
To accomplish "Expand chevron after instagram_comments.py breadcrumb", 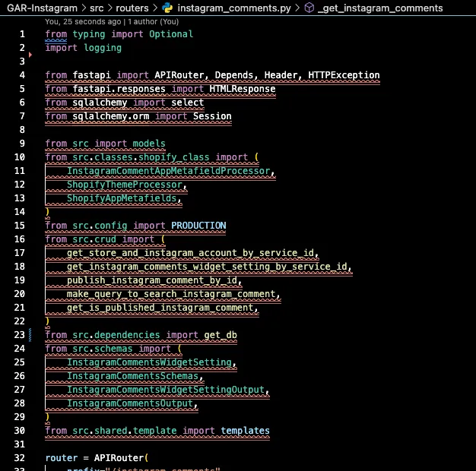I will 297,8.
